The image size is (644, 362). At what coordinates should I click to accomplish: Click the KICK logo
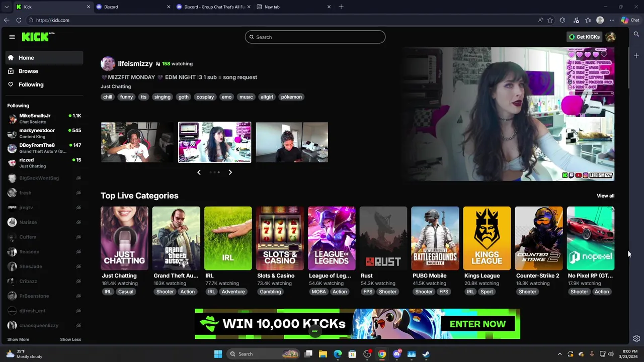38,37
